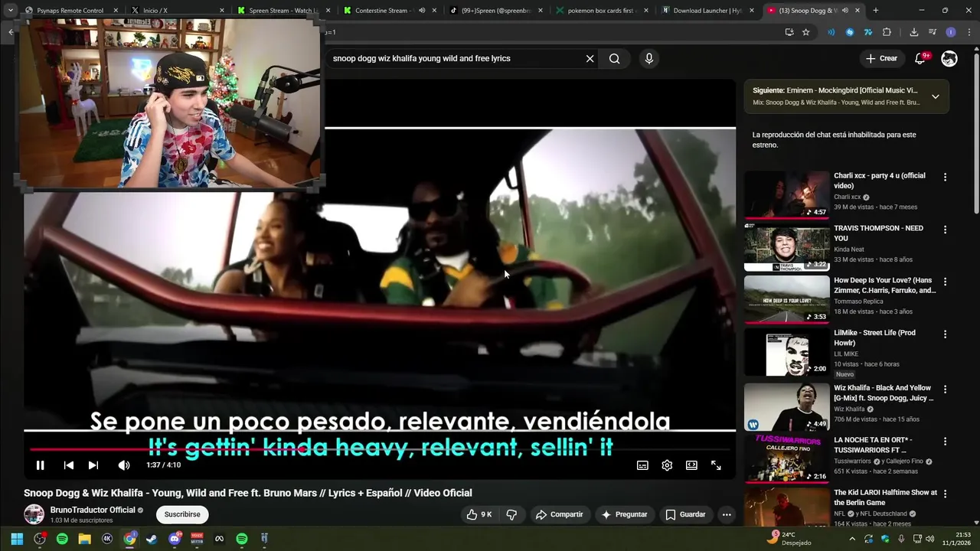Screen dimensions: 980x551
Task: Open the Chrome three-dot menu
Action: click(969, 32)
